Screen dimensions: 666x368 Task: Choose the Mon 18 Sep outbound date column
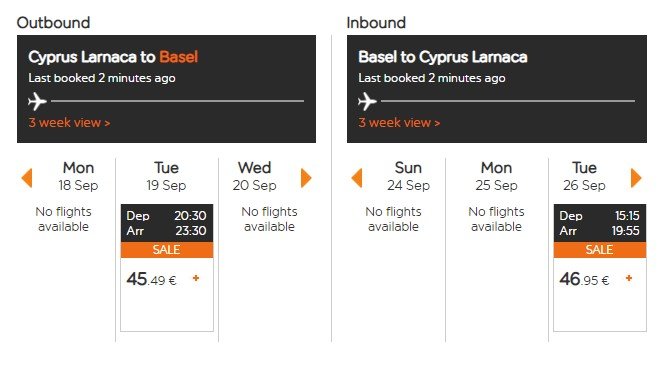[x=79, y=176]
